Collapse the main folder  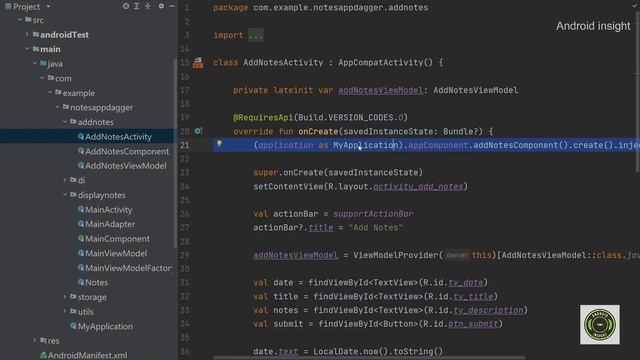click(27, 49)
